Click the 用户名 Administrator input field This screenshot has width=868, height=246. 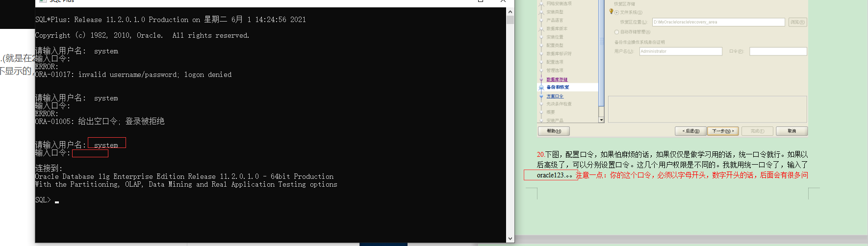pos(681,51)
